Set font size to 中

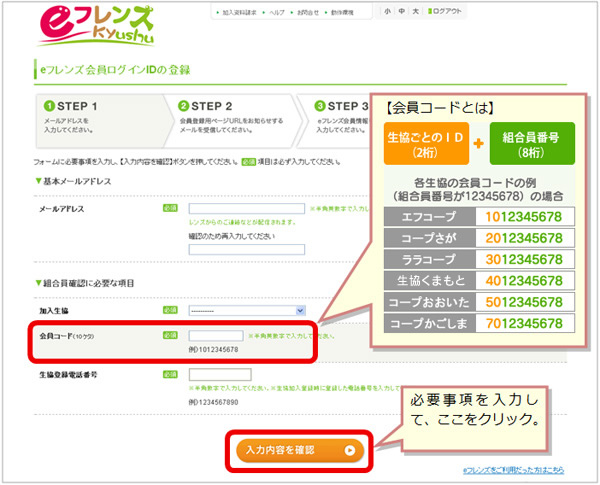coord(401,11)
